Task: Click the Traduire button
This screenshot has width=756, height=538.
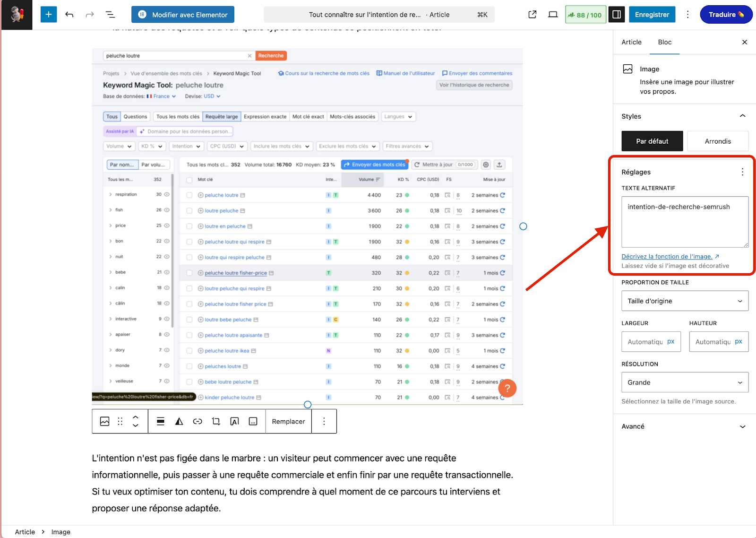Action: tap(726, 15)
